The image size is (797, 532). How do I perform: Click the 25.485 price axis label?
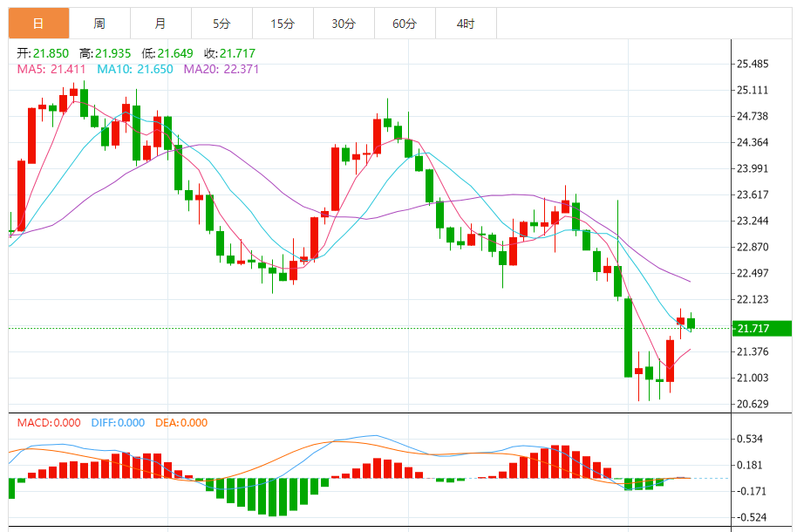point(753,64)
